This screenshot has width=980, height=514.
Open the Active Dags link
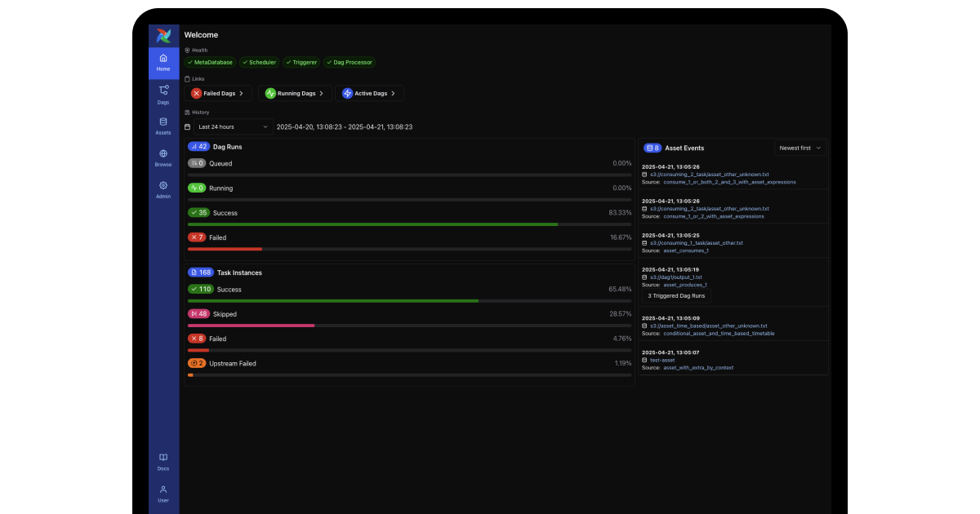click(x=369, y=94)
